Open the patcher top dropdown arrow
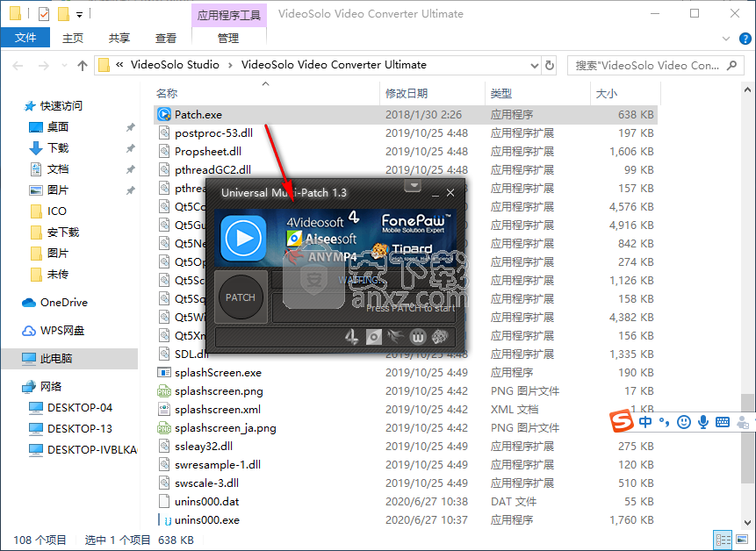This screenshot has height=551, width=756. coord(413,185)
